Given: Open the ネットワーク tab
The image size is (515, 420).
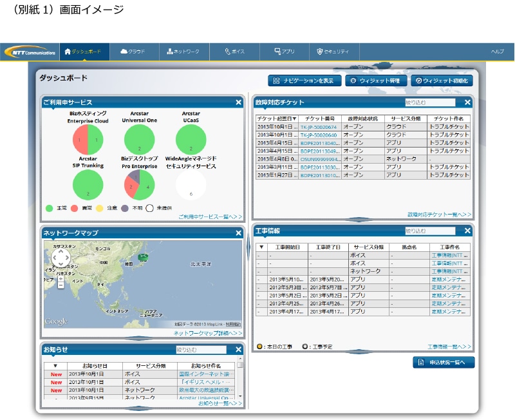Looking at the screenshot, I should (184, 52).
